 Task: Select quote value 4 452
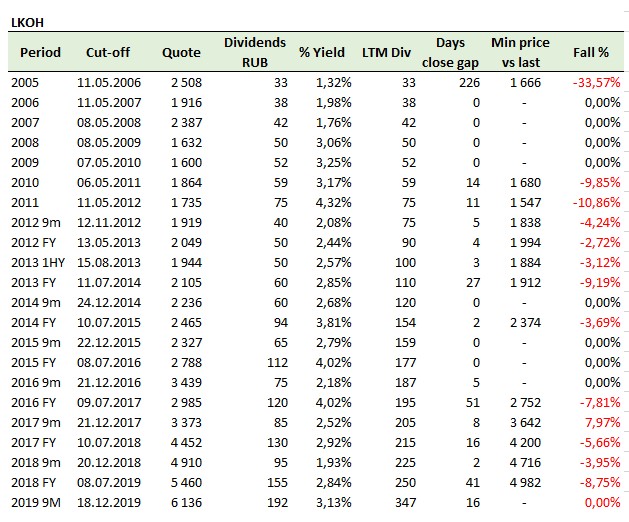pos(187,443)
